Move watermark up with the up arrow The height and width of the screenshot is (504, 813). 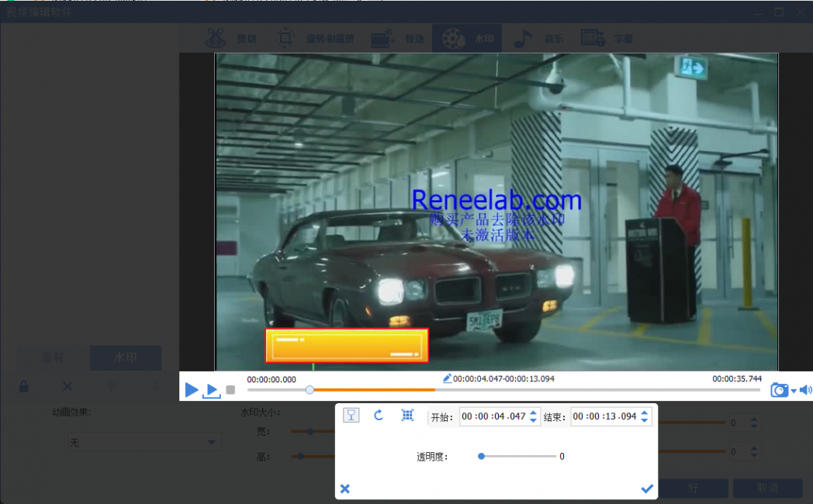coord(110,386)
